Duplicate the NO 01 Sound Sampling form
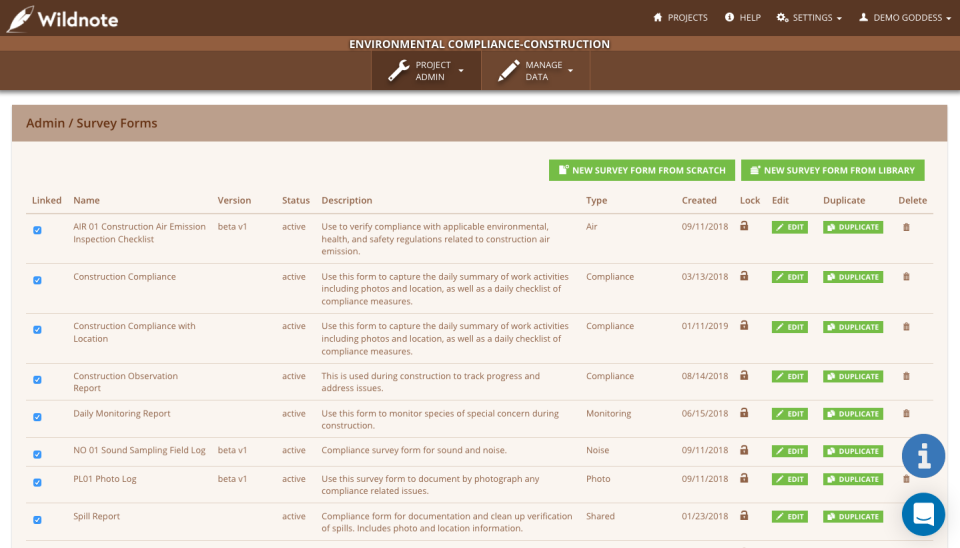 pos(853,451)
